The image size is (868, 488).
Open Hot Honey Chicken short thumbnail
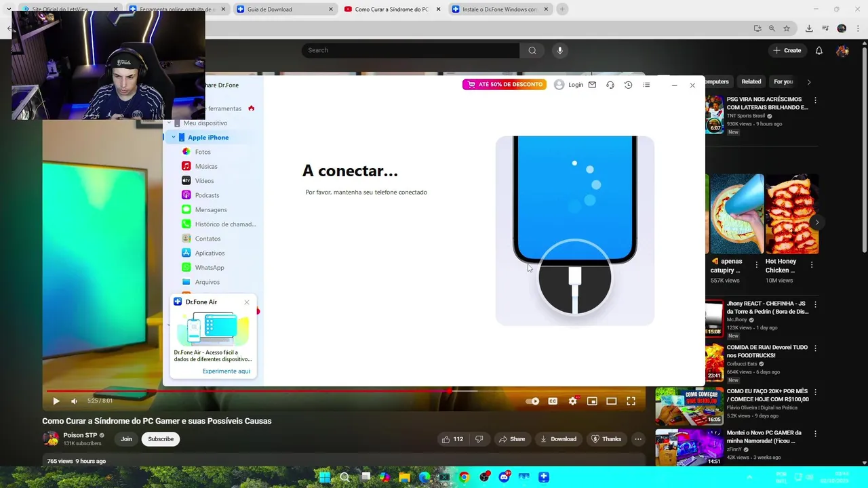[791, 214]
